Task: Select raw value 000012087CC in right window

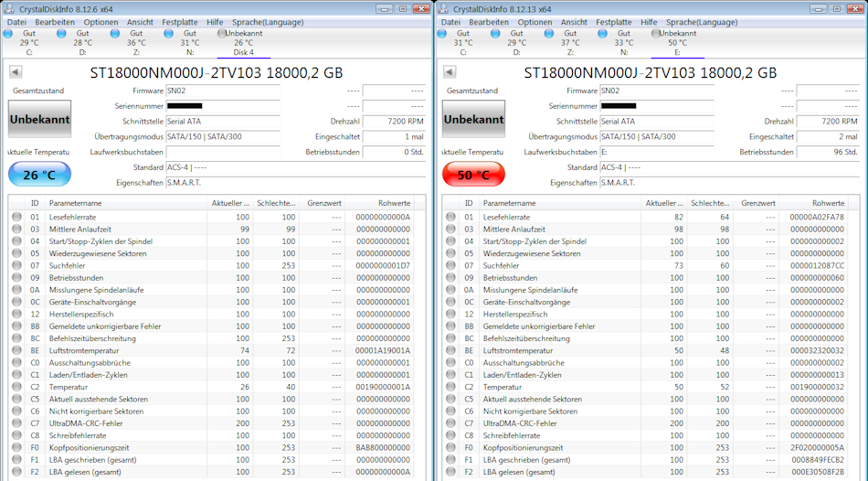Action: (817, 266)
